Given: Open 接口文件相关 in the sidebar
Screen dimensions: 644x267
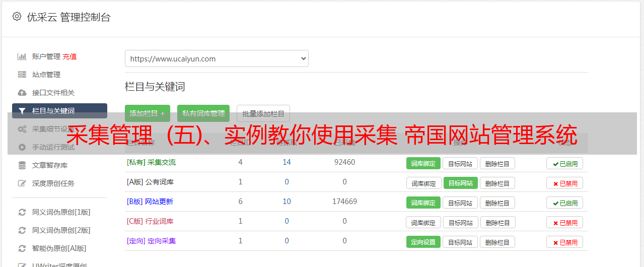Looking at the screenshot, I should pos(53,93).
